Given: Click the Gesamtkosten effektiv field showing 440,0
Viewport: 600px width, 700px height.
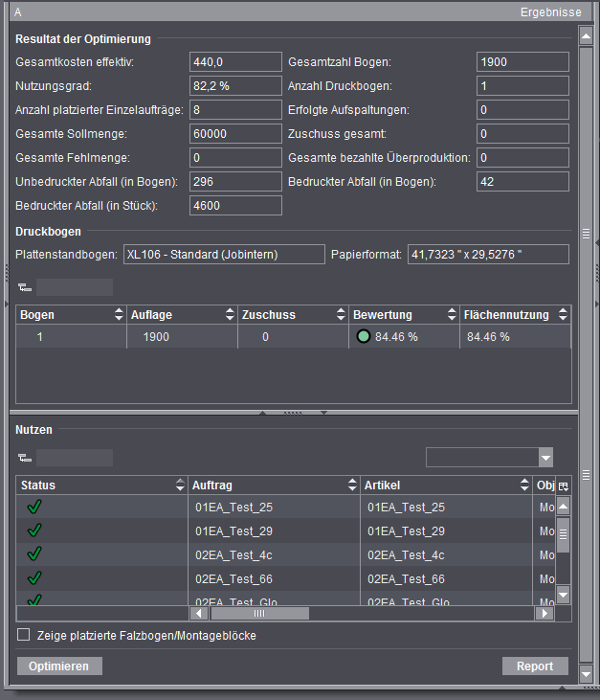Looking at the screenshot, I should tap(235, 61).
